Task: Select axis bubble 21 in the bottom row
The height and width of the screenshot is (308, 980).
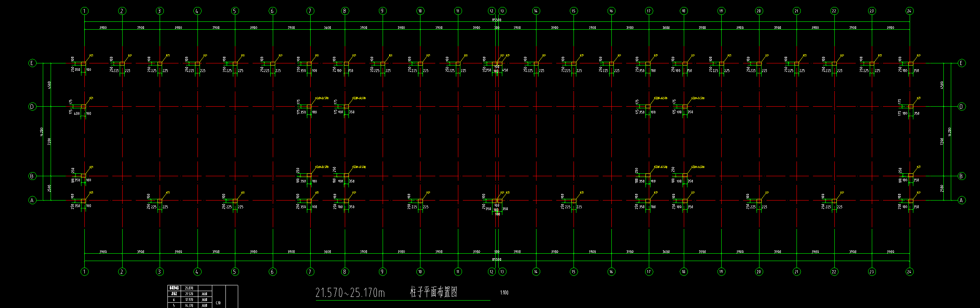Action: click(797, 272)
